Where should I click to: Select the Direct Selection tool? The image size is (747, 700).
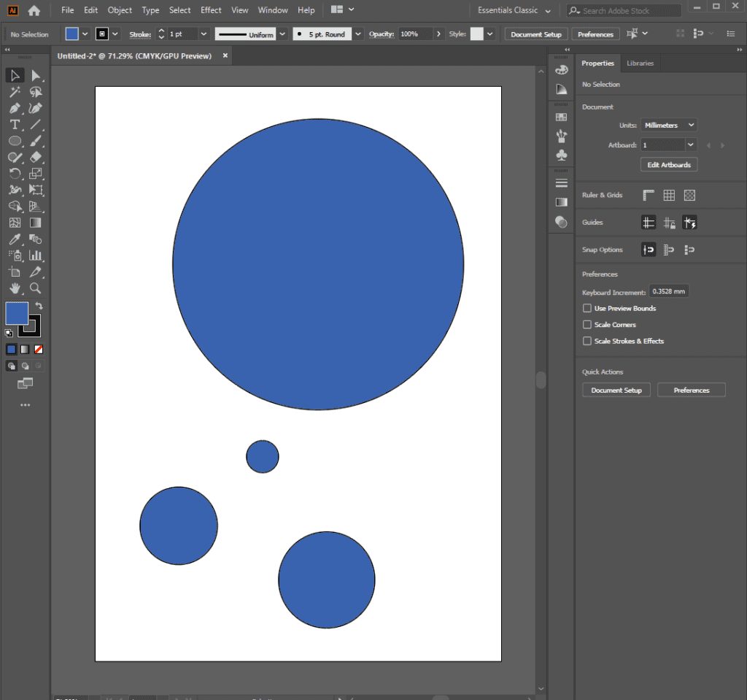pyautogui.click(x=35, y=75)
